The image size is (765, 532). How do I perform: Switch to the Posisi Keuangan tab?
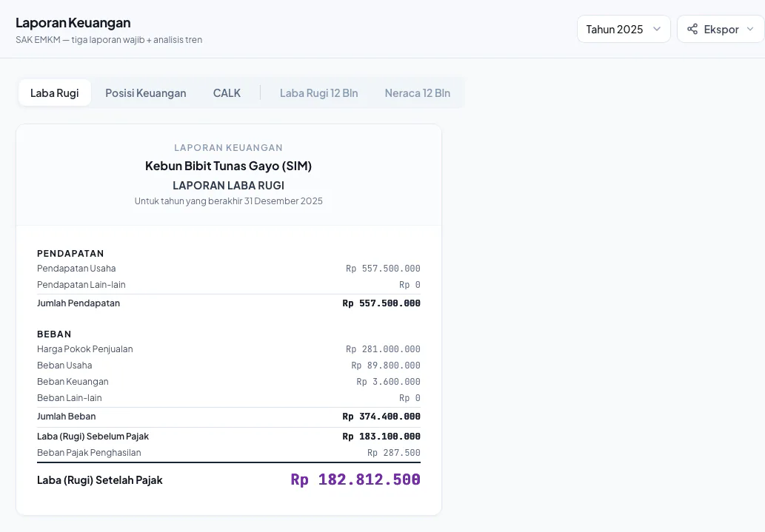click(145, 92)
